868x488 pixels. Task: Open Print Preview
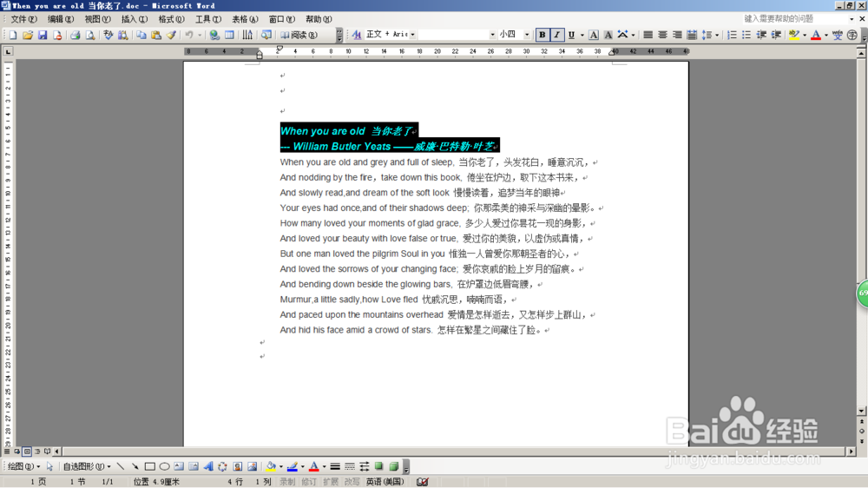89,35
